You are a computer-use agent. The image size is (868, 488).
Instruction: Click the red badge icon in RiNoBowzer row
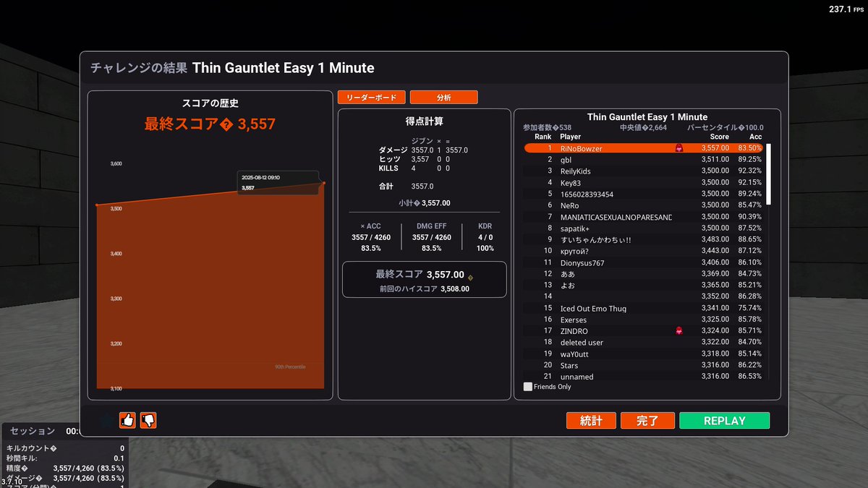click(x=678, y=148)
